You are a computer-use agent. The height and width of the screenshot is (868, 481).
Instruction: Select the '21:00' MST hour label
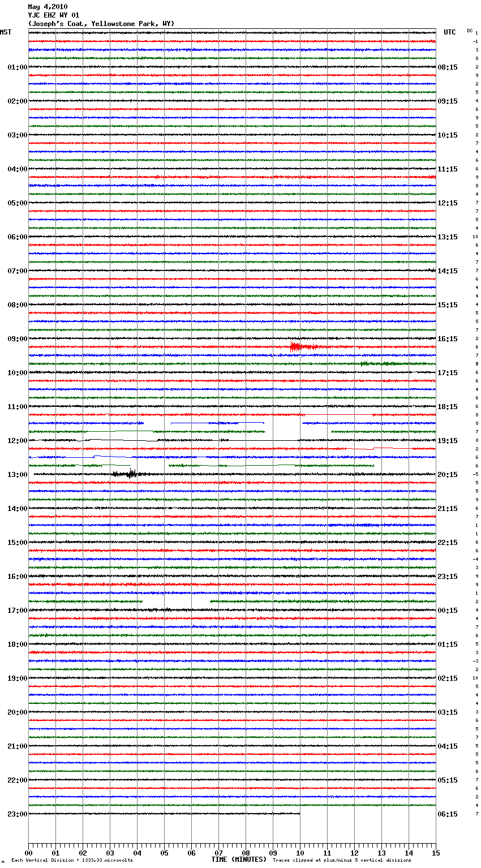point(18,746)
